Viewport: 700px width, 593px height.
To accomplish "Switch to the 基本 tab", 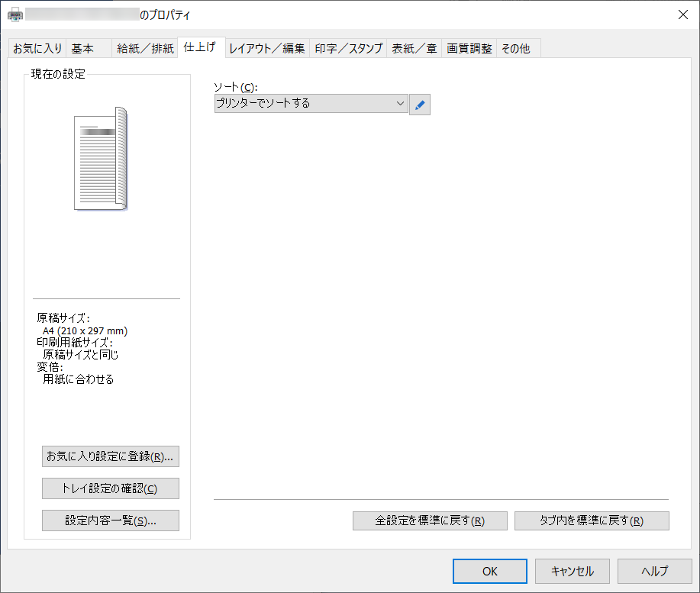I will [82, 49].
